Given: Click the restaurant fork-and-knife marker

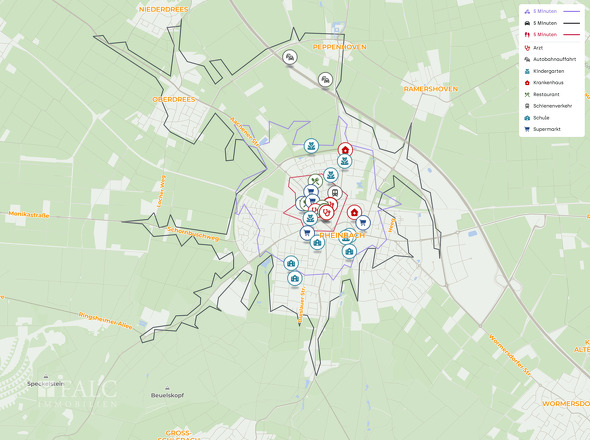Looking at the screenshot, I should coord(315,181).
